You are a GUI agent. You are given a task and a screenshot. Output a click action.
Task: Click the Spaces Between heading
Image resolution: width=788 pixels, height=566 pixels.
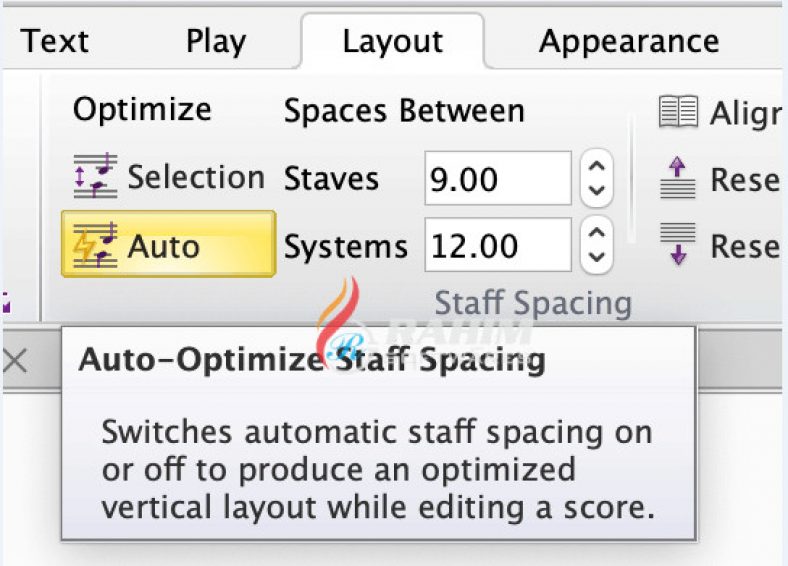click(403, 111)
